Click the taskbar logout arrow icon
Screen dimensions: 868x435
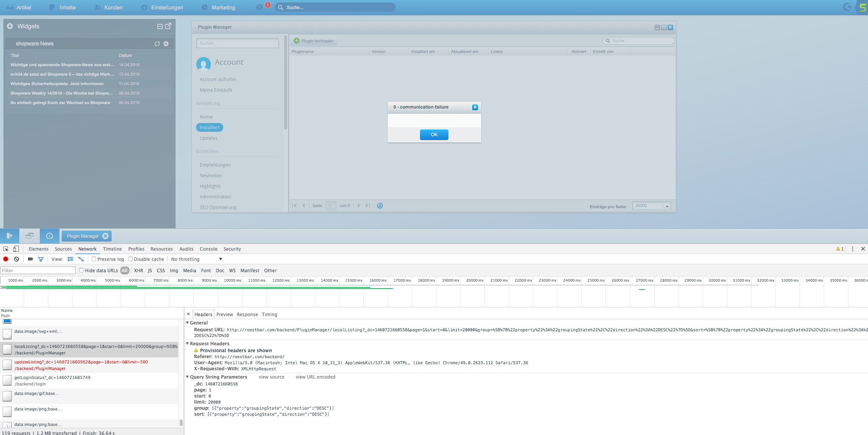click(9, 236)
